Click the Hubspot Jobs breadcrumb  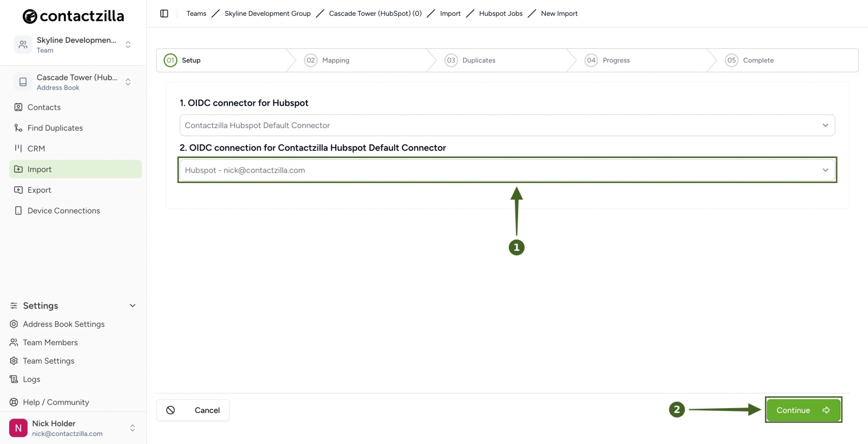tap(501, 14)
